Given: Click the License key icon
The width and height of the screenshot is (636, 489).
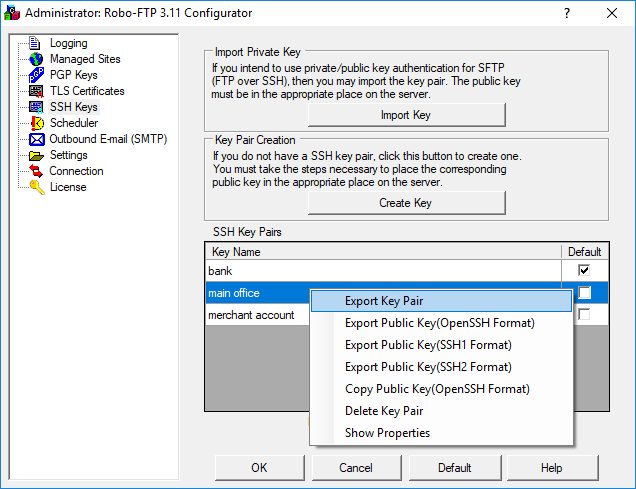Looking at the screenshot, I should pos(36,187).
